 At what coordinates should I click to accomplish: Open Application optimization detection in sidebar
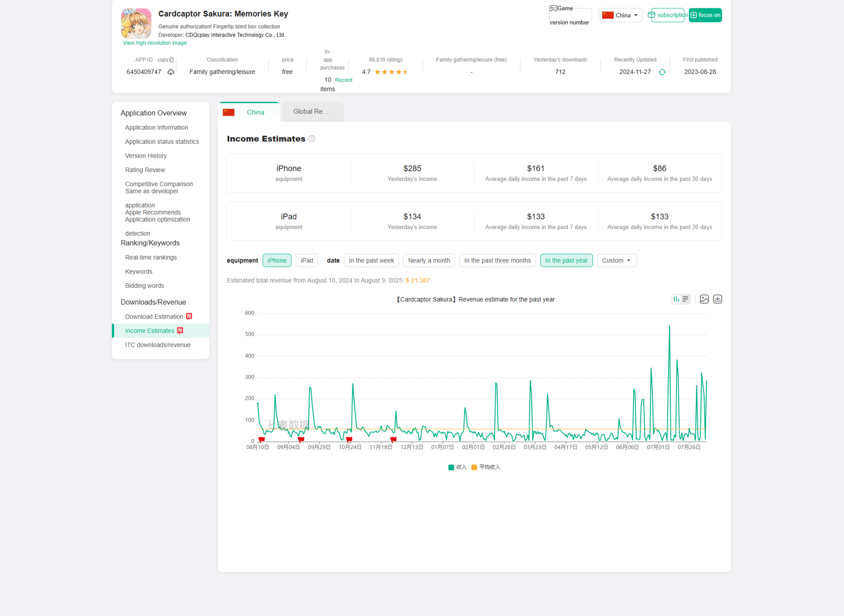pos(157,226)
